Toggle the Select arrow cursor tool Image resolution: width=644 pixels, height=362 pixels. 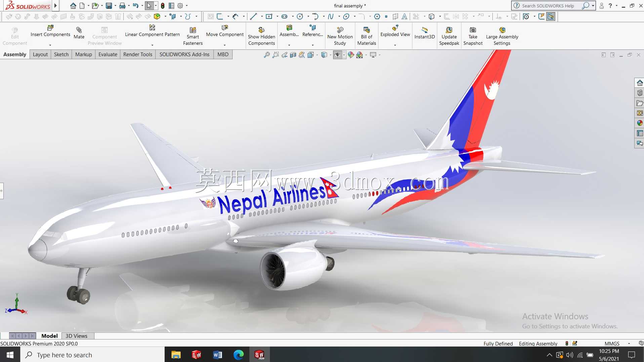[x=149, y=6]
